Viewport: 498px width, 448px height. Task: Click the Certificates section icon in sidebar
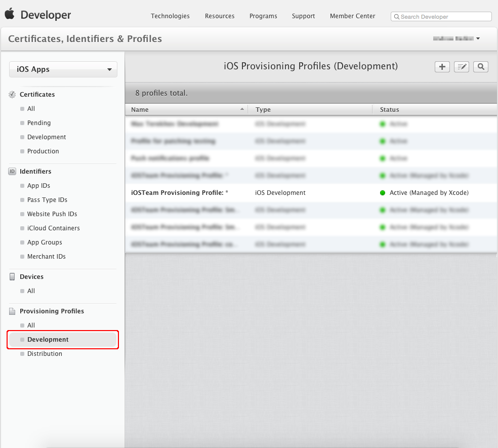click(12, 94)
